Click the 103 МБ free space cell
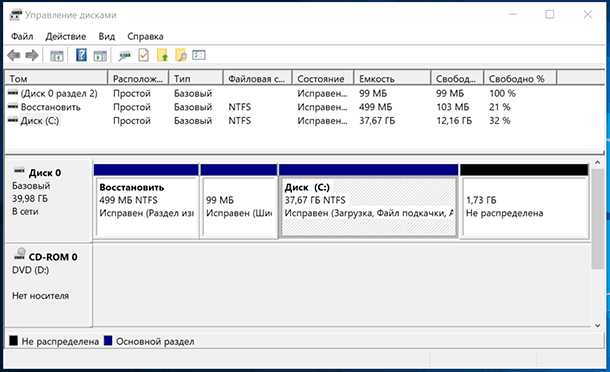Image resolution: width=610 pixels, height=372 pixels. [452, 107]
